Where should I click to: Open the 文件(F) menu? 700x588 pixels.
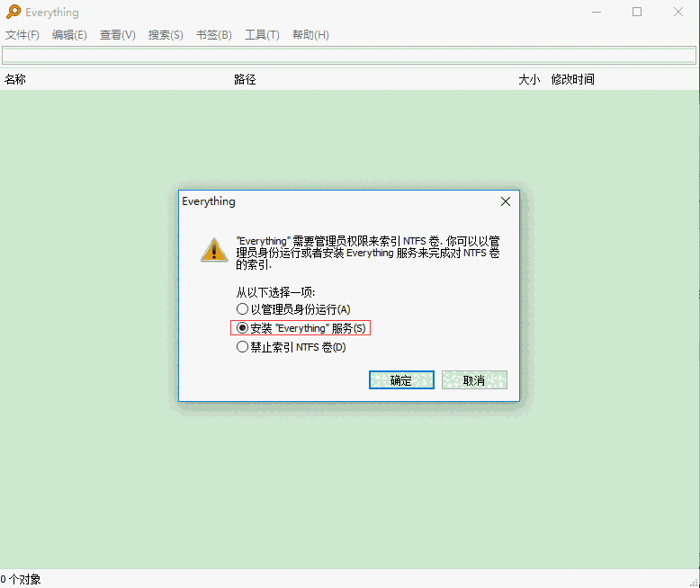(22, 35)
